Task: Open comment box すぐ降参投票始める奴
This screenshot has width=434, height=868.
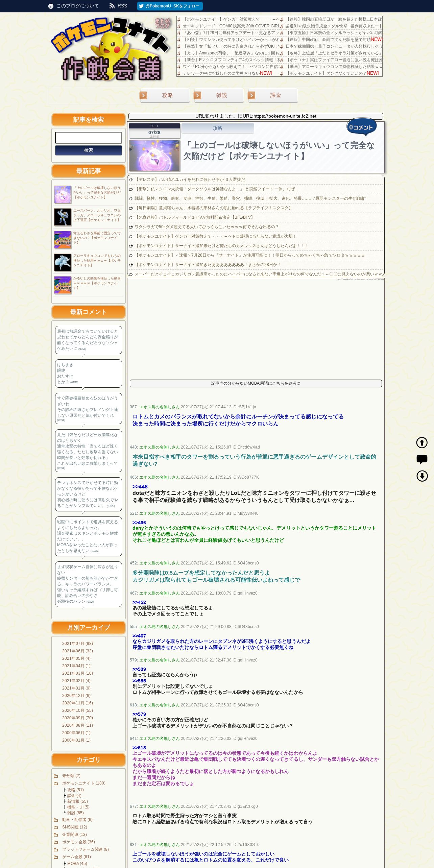Action: tap(89, 408)
